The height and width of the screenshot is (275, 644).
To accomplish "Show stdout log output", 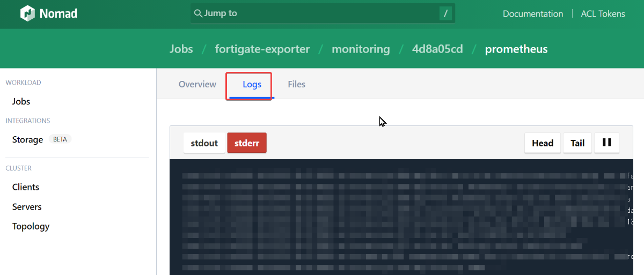I will pos(204,143).
